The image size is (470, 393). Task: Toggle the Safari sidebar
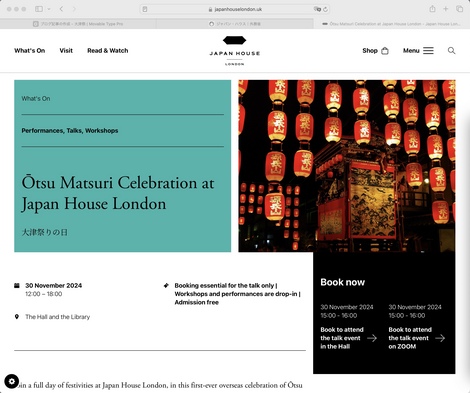(39, 9)
